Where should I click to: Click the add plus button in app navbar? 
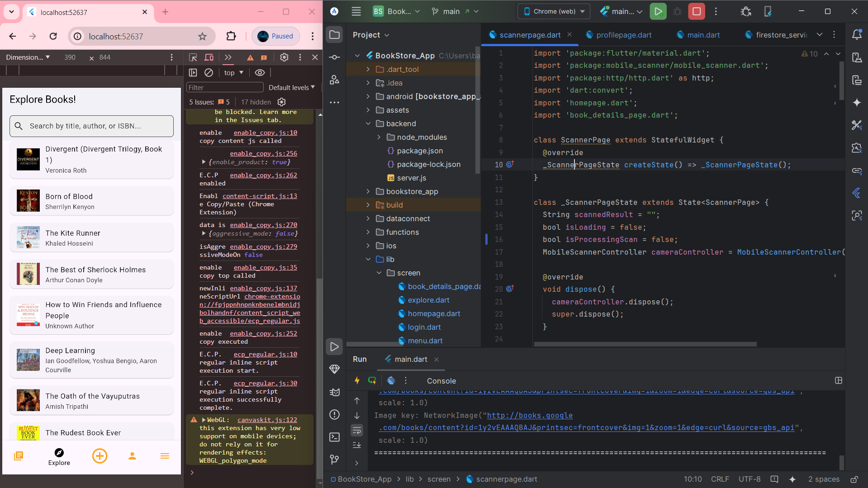coord(100,455)
